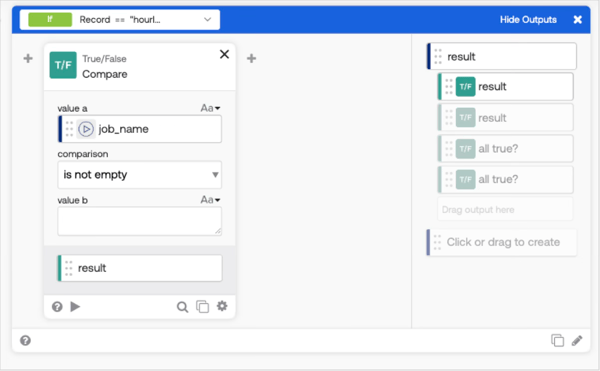The image size is (600, 371).
Task: Click the green If badge
Action: (50, 20)
